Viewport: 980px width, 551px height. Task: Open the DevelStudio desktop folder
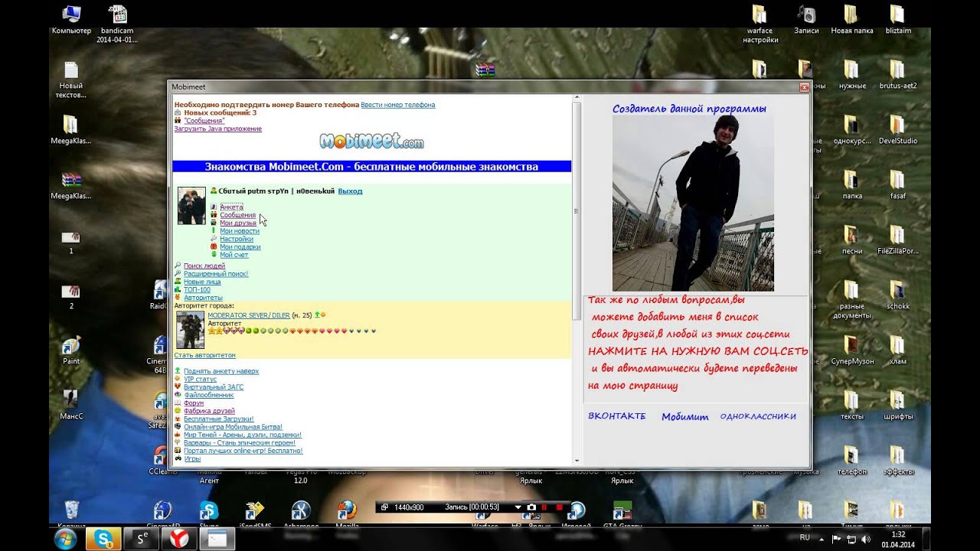click(898, 130)
